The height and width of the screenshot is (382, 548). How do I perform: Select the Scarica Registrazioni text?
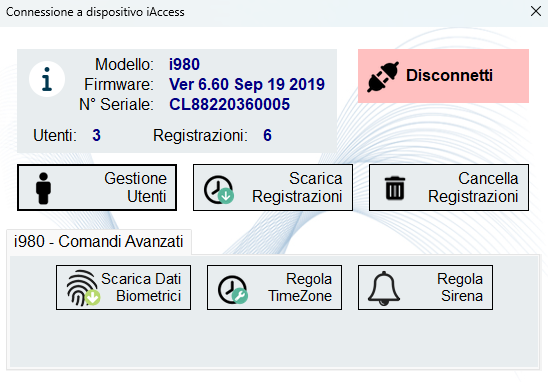click(297, 187)
